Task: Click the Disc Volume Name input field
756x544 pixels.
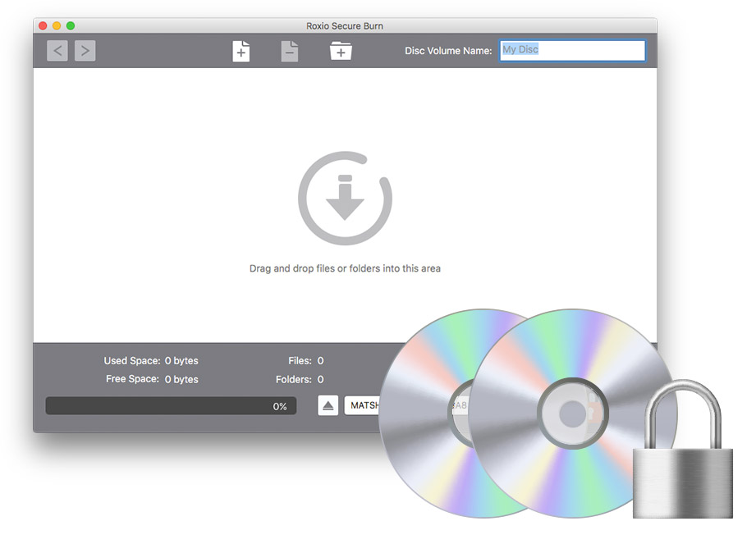Action: coord(572,51)
